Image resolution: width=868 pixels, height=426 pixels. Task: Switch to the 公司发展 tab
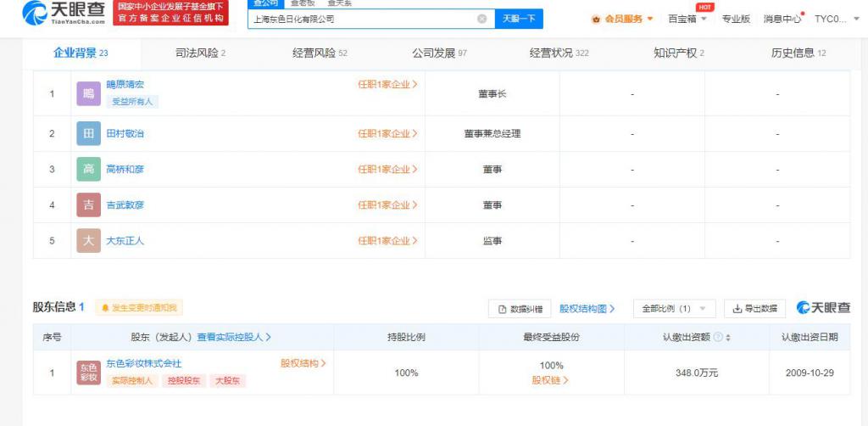click(440, 53)
